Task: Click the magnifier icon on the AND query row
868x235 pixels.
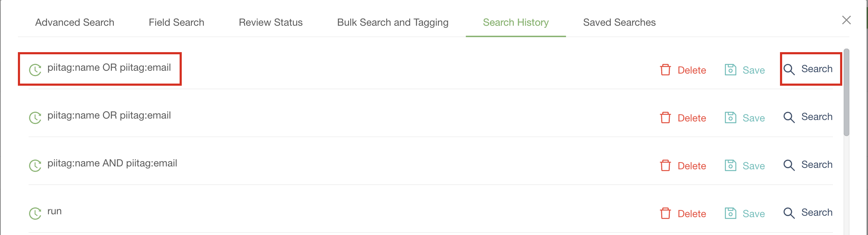Action: pyautogui.click(x=789, y=165)
